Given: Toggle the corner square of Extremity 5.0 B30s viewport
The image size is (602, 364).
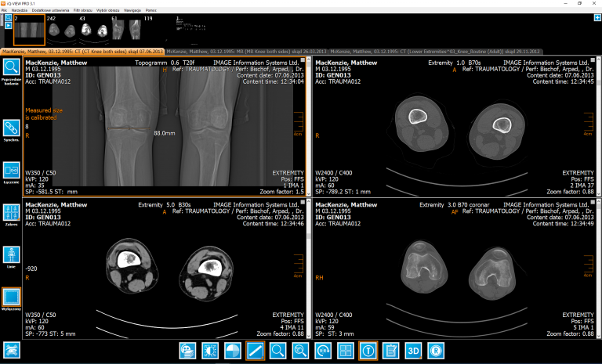Looking at the screenshot, I should 303,202.
